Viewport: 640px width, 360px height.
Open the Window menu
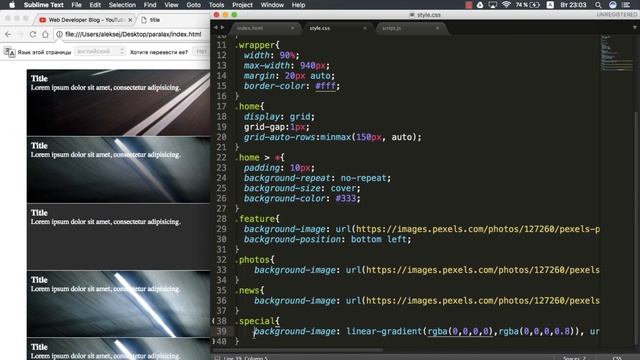[x=272, y=5]
